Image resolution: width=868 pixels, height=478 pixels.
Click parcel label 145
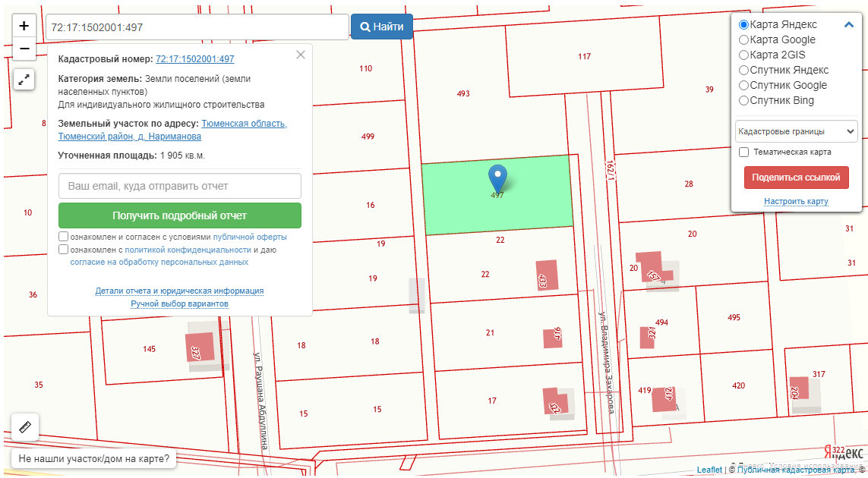click(149, 349)
